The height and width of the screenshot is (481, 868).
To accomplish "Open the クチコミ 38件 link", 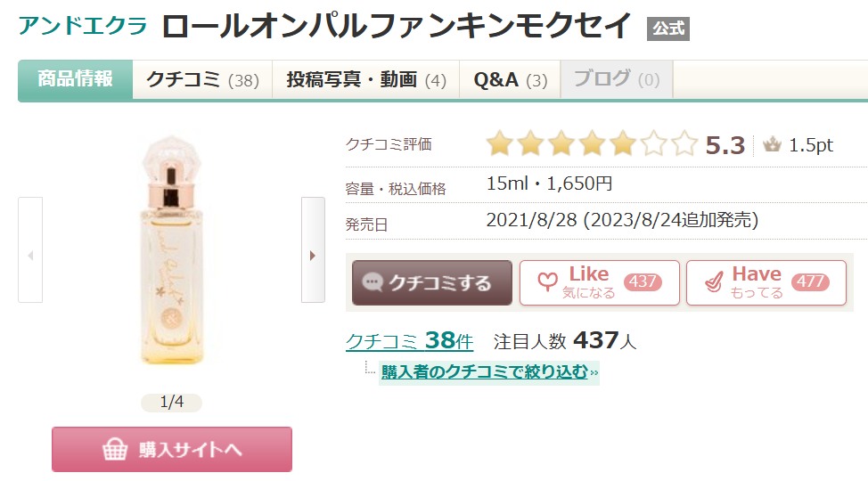I will (409, 340).
